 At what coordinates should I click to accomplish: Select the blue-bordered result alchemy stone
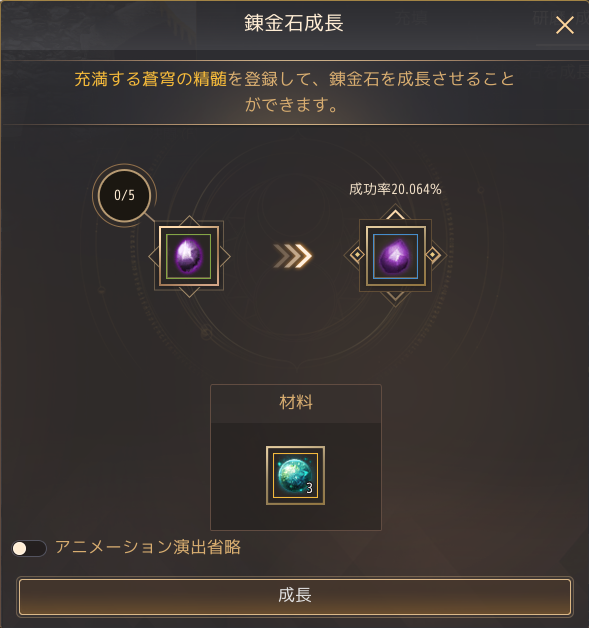pyautogui.click(x=395, y=256)
